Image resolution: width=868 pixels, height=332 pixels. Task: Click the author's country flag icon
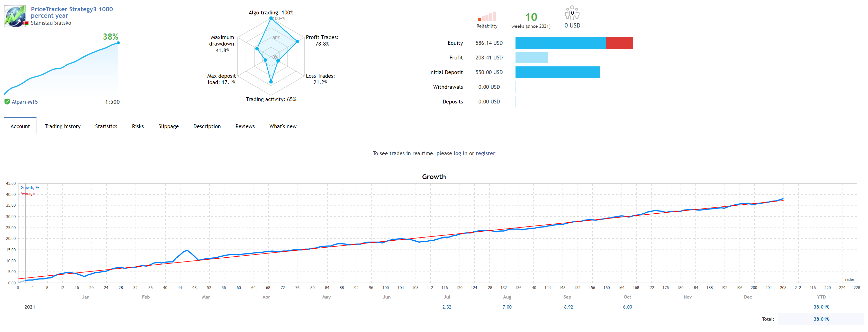click(26, 23)
